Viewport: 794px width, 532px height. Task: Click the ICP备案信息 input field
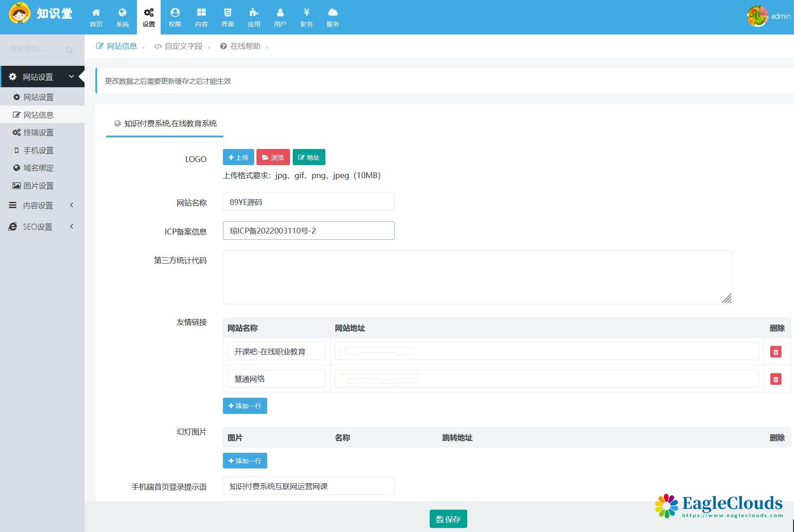tap(308, 231)
